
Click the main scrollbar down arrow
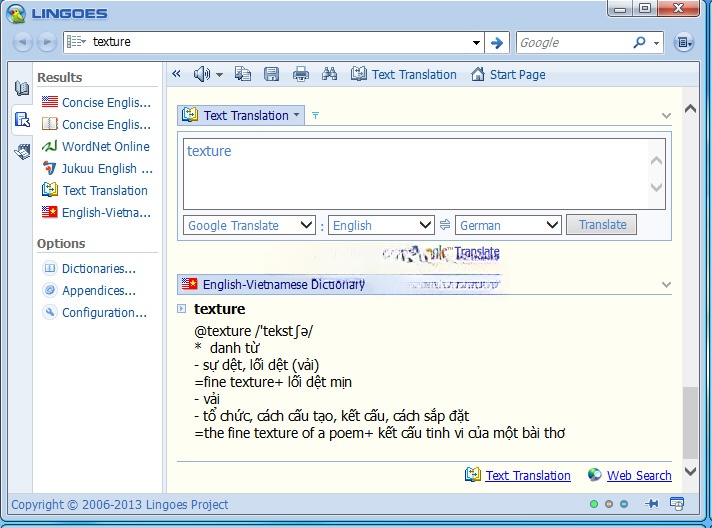pos(690,471)
